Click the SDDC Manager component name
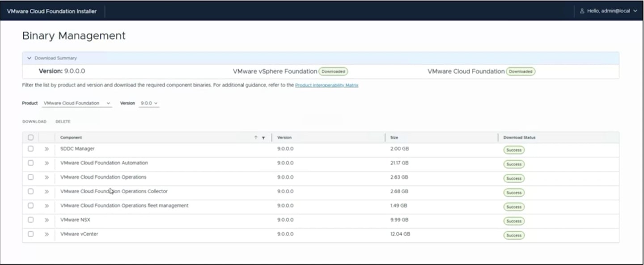The height and width of the screenshot is (265, 644). (77, 149)
